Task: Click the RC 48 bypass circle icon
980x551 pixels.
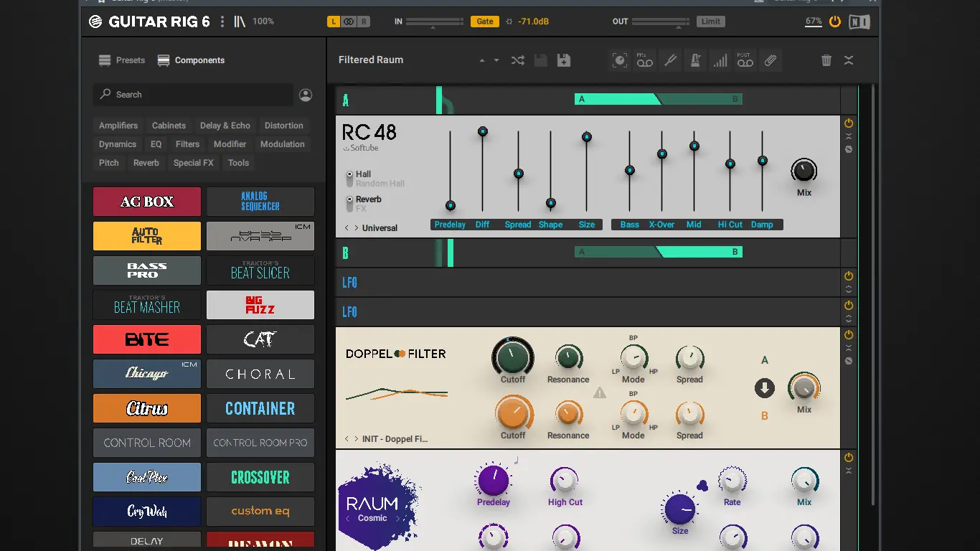Action: 849,149
